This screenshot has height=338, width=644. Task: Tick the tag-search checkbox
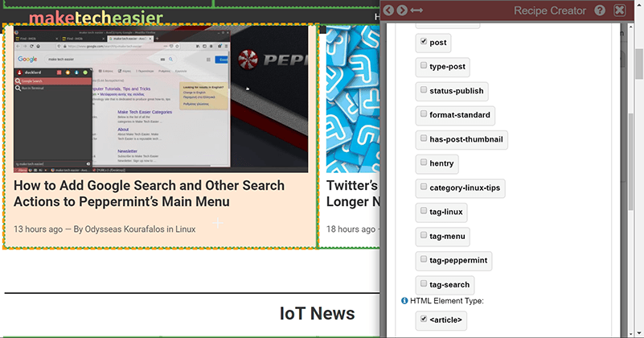[424, 284]
